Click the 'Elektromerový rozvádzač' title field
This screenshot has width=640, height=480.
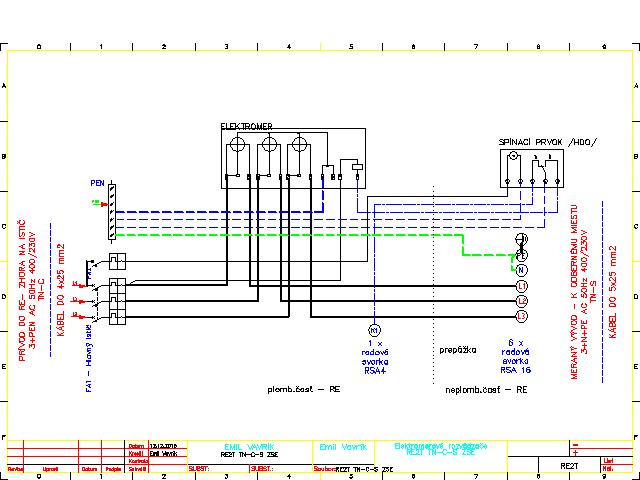(440, 445)
